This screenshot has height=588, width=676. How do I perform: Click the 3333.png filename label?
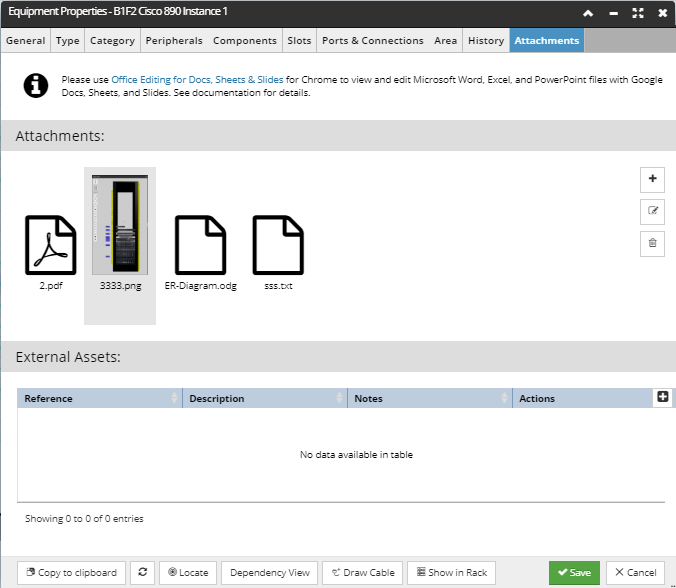(120, 286)
